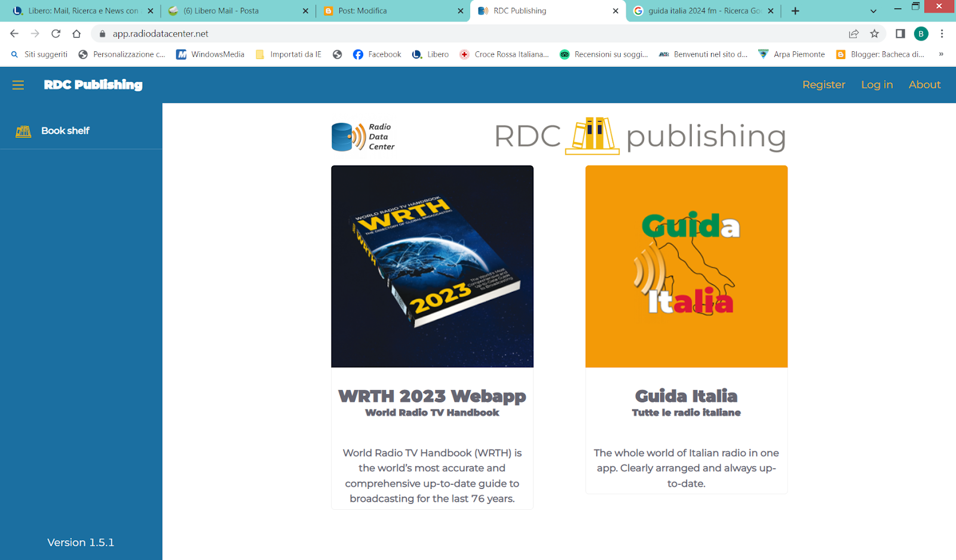Open a new browser tab
This screenshot has width=956, height=560.
[x=795, y=11]
